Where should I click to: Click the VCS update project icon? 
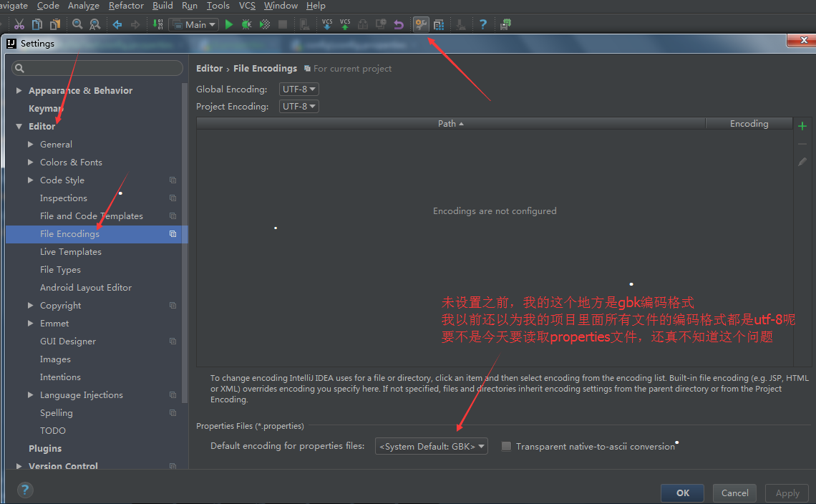327,24
